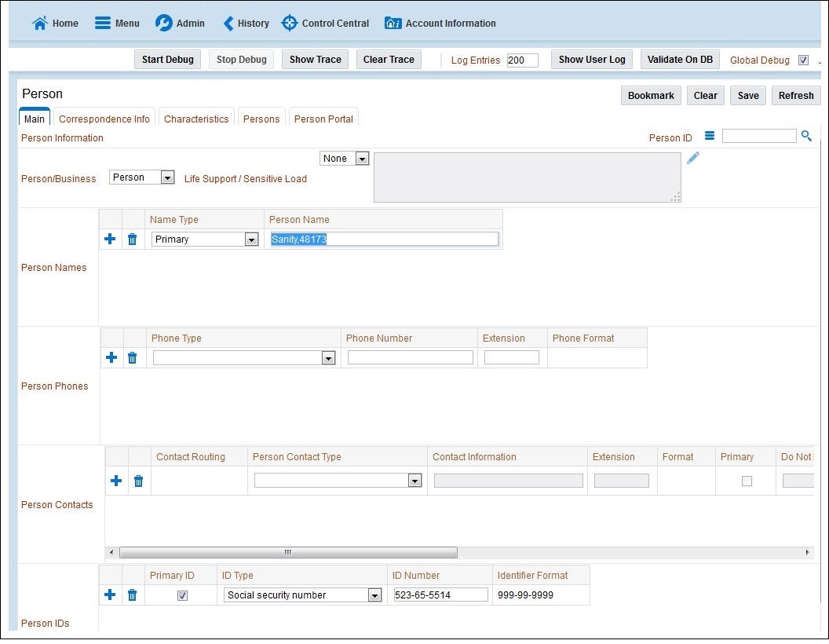Toggle the Global Debug checkbox
The height and width of the screenshot is (644, 829).
(x=804, y=60)
